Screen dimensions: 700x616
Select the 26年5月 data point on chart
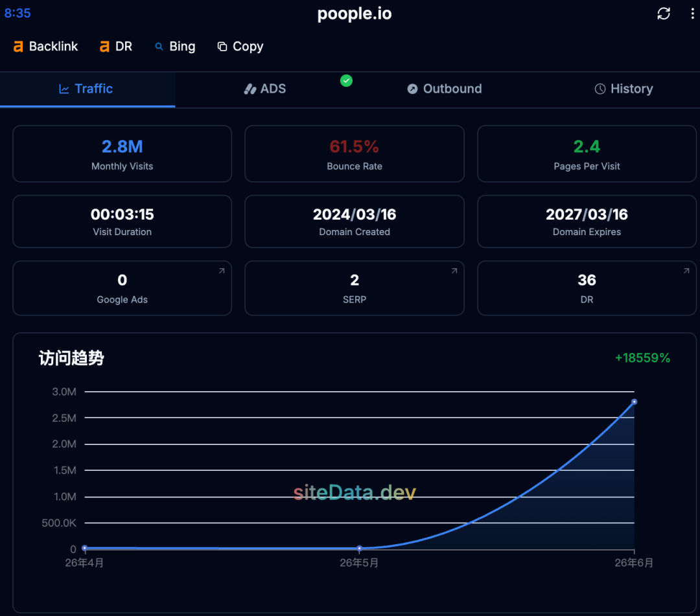(359, 548)
